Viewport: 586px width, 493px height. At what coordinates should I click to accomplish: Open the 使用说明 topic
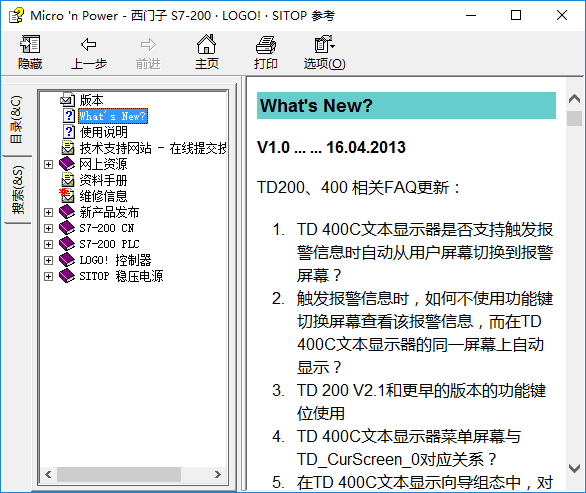(104, 132)
